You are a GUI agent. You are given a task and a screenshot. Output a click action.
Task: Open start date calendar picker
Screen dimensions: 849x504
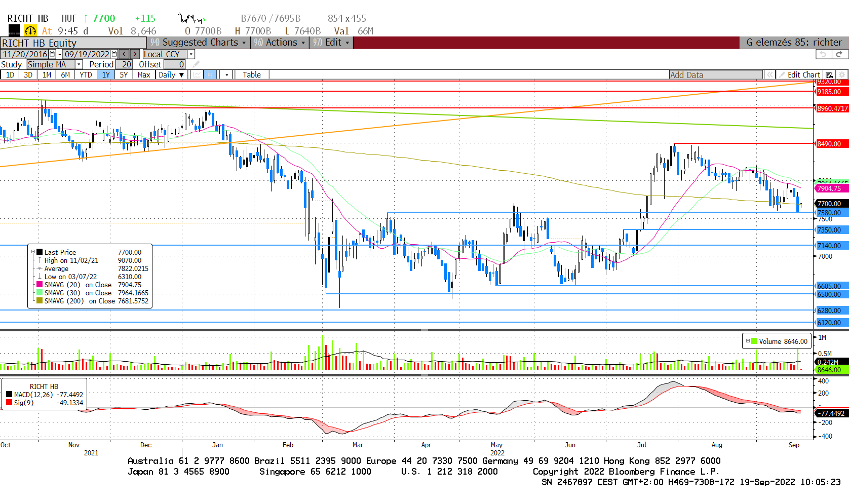(x=52, y=54)
